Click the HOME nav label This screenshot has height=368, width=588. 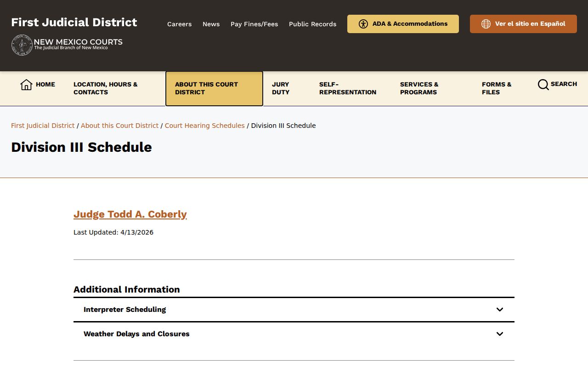coord(45,84)
